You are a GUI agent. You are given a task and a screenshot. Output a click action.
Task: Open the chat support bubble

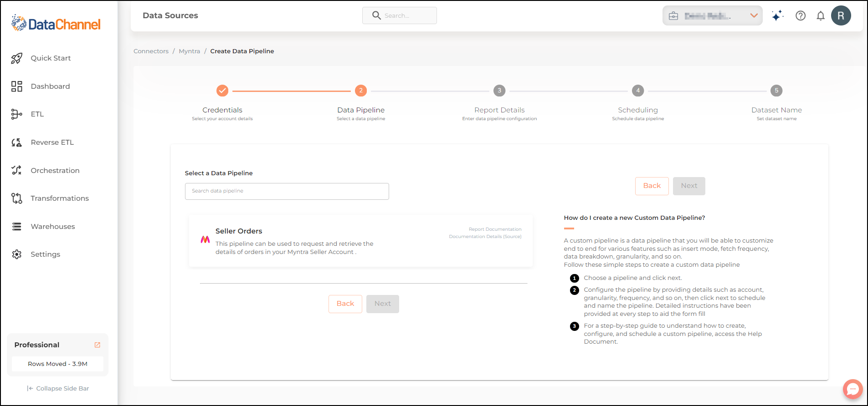coord(853,389)
